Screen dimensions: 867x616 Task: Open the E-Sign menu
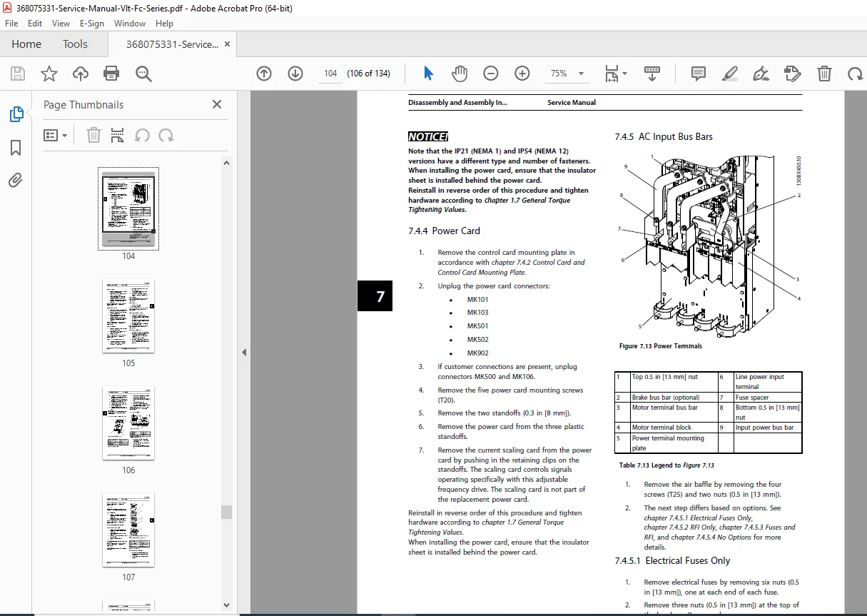coord(91,23)
